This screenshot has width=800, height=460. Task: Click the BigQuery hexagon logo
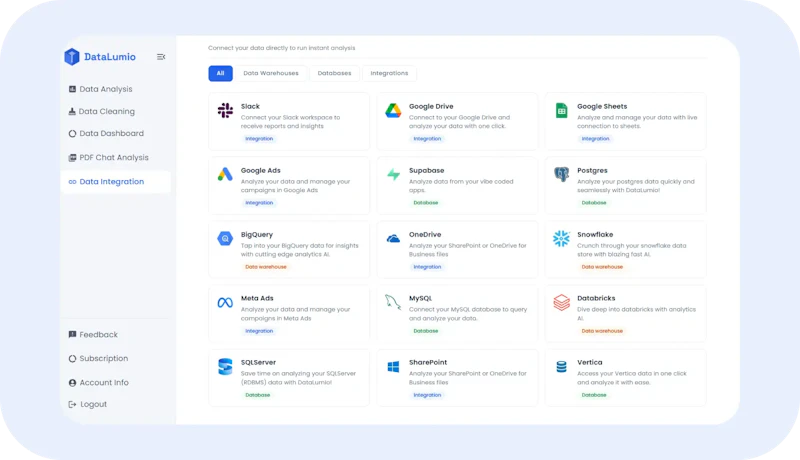[225, 238]
